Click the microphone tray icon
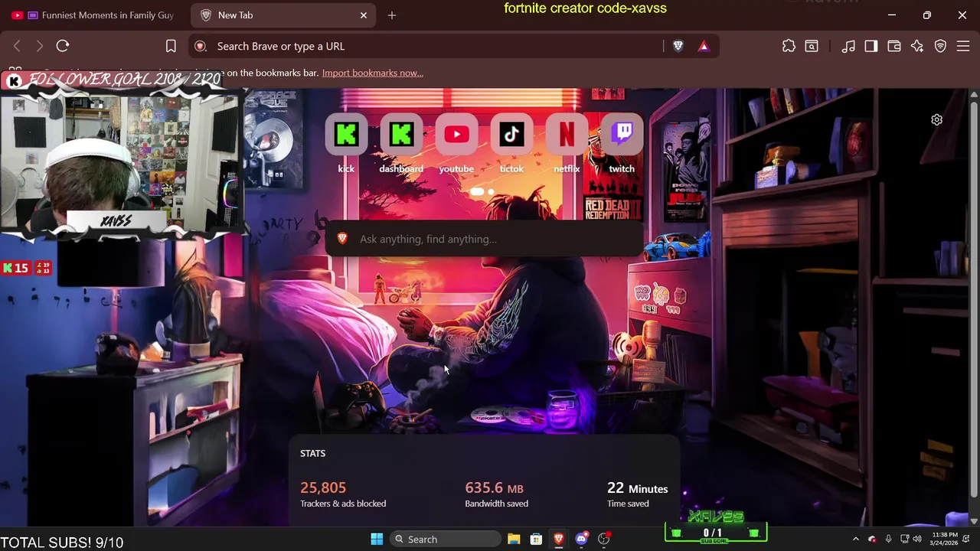980x551 pixels. (888, 540)
